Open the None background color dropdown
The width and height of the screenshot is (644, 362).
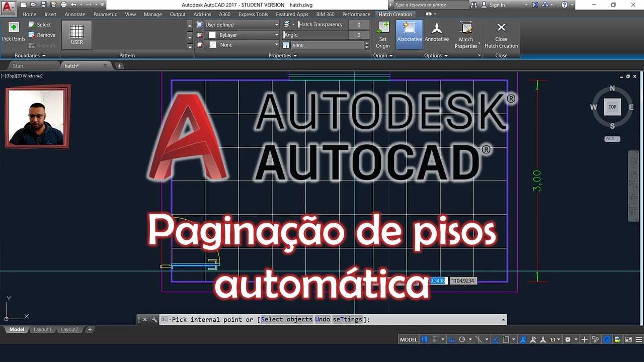242,45
